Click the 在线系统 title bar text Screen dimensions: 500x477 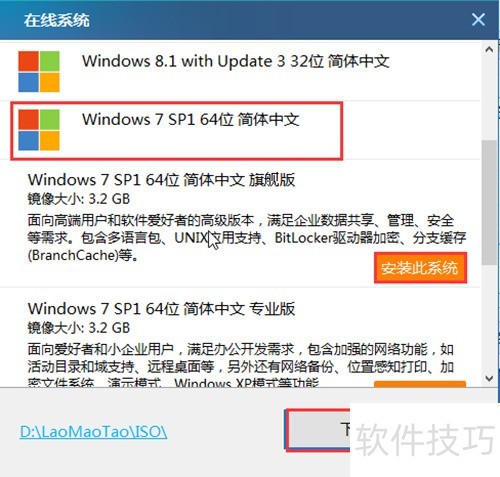(x=57, y=20)
